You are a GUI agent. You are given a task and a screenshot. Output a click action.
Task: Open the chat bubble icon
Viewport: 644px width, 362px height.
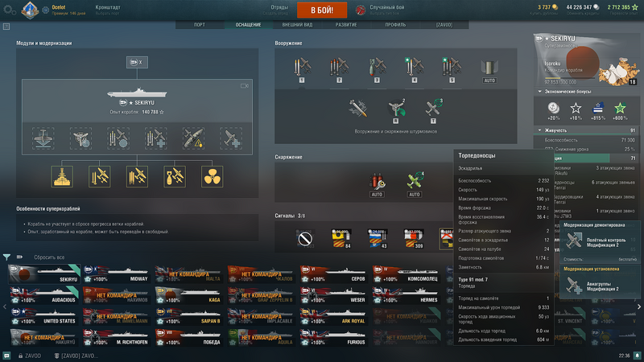[x=6, y=356]
